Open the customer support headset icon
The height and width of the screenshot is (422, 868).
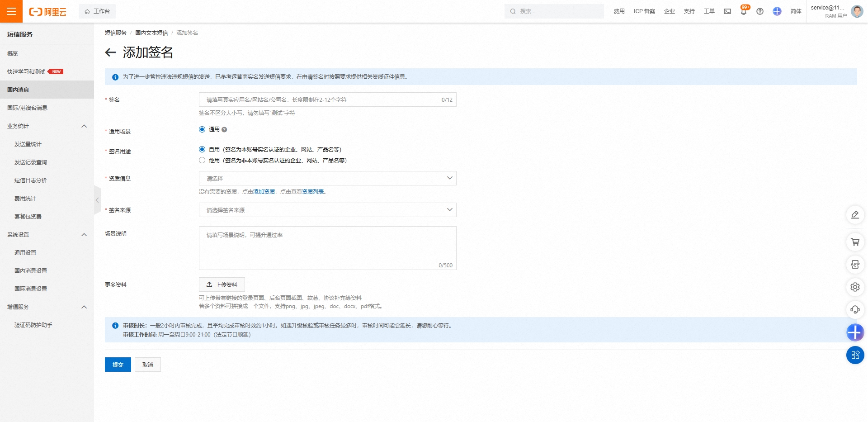tap(855, 309)
